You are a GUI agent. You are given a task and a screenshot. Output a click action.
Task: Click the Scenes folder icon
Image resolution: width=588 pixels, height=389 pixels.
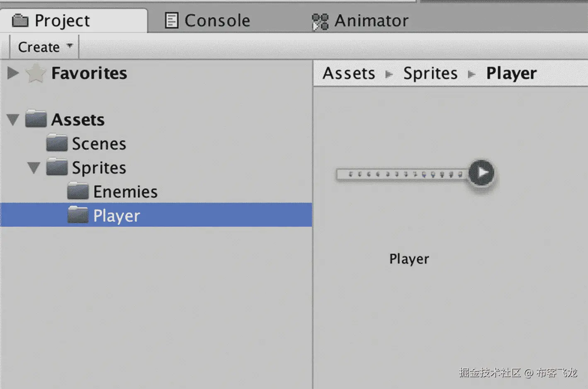[57, 143]
